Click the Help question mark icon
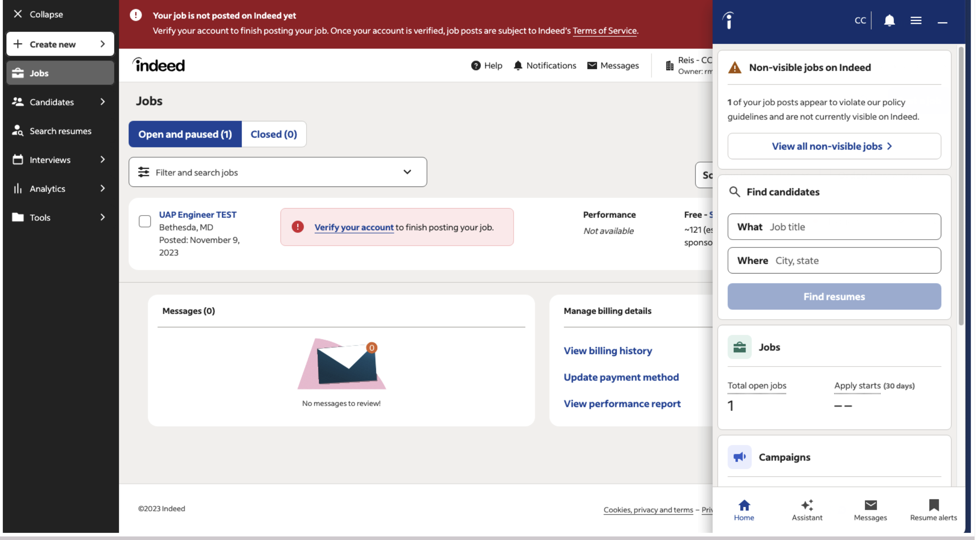The image size is (980, 540). [x=476, y=65]
